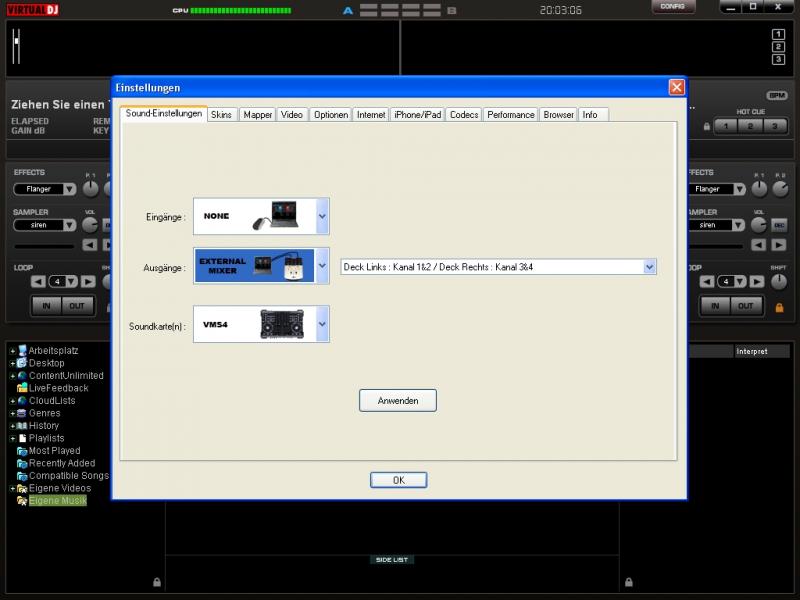Expand the Arbeitsplatz tree node

point(12,351)
